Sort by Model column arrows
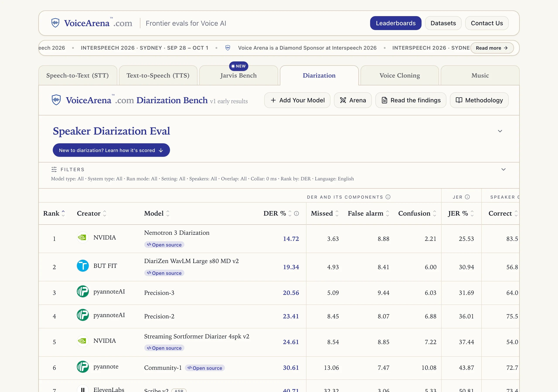The image size is (558, 392). coord(168,213)
